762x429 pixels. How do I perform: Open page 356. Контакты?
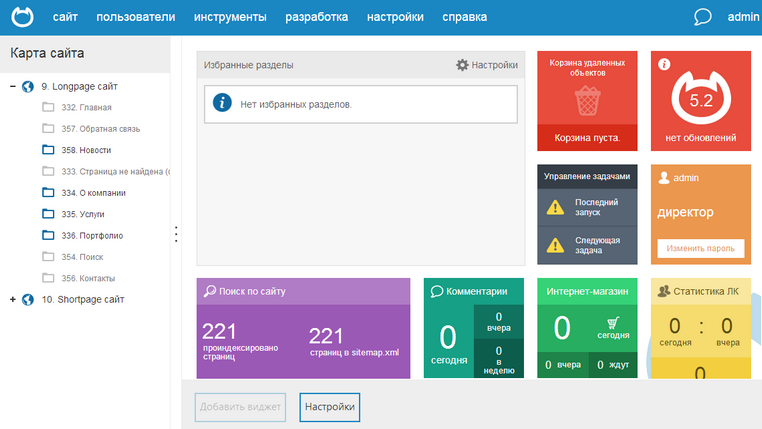click(x=88, y=278)
